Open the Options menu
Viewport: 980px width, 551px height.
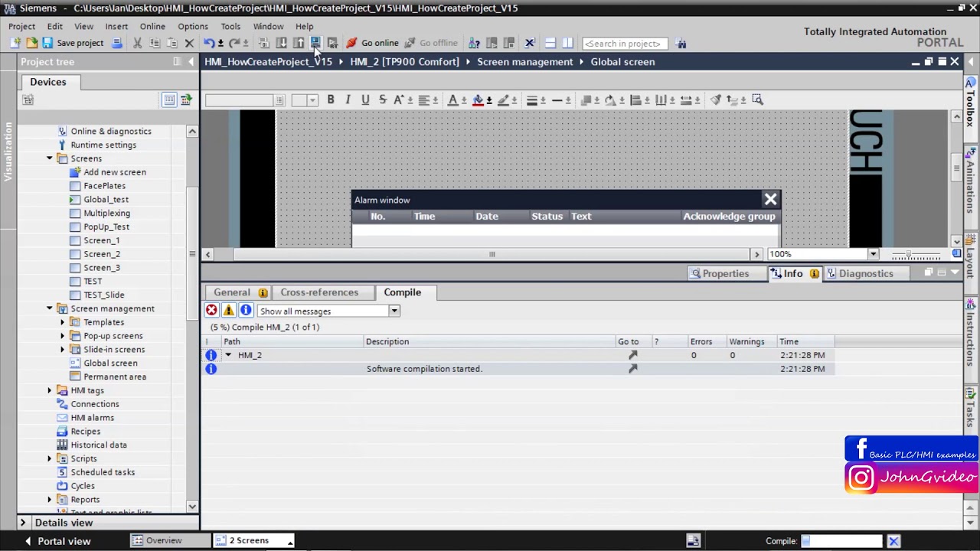193,26
